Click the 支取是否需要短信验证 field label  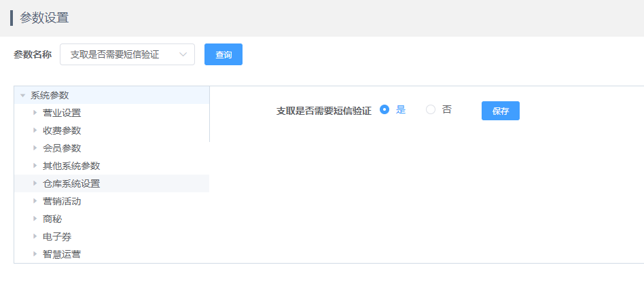click(323, 111)
